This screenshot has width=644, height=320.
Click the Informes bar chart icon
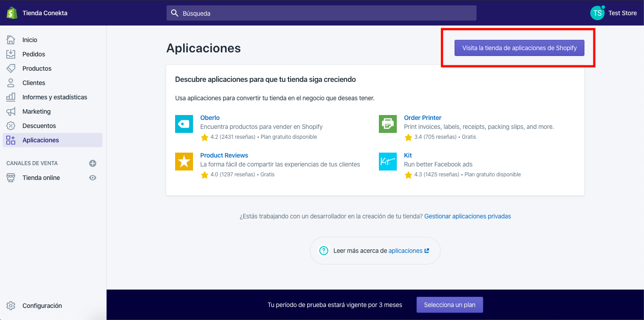click(x=11, y=97)
